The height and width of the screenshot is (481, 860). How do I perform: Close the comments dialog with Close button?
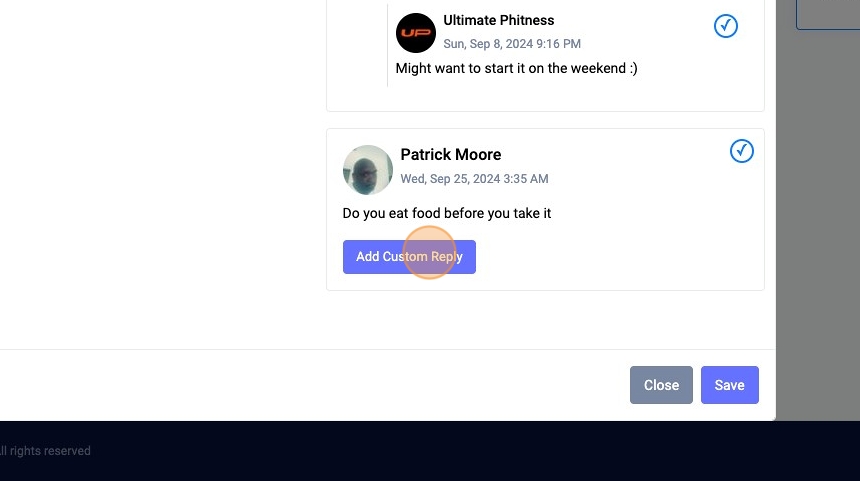pos(661,385)
